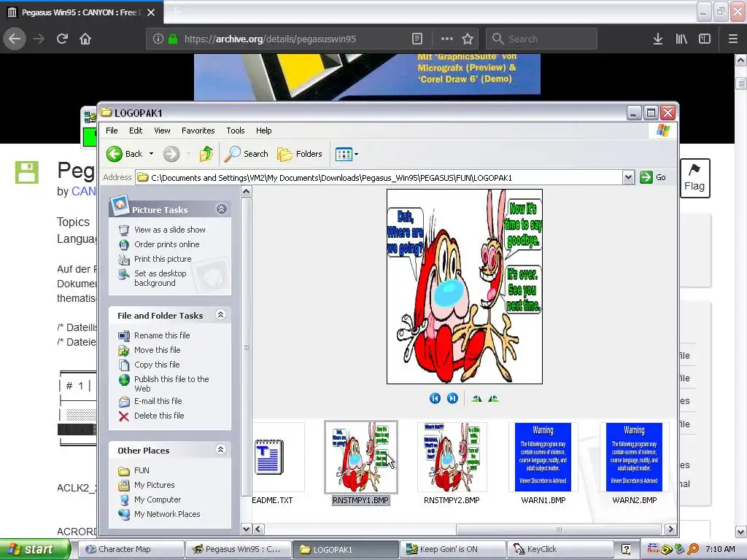Screen dimensions: 747x560
Task: Open the Tools menu
Action: pyautogui.click(x=236, y=131)
